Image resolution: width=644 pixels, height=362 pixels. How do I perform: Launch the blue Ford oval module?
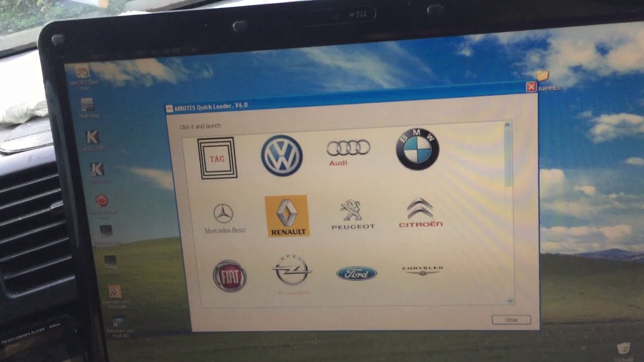tap(356, 273)
